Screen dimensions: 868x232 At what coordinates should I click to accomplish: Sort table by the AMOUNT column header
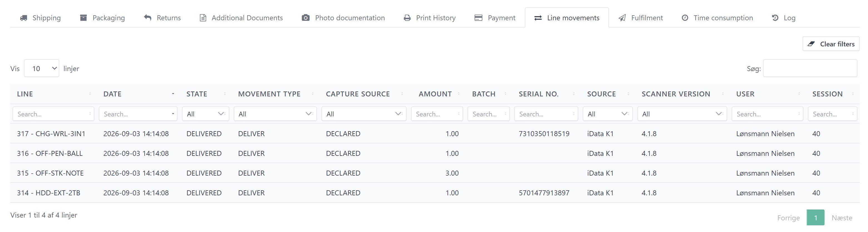point(437,94)
